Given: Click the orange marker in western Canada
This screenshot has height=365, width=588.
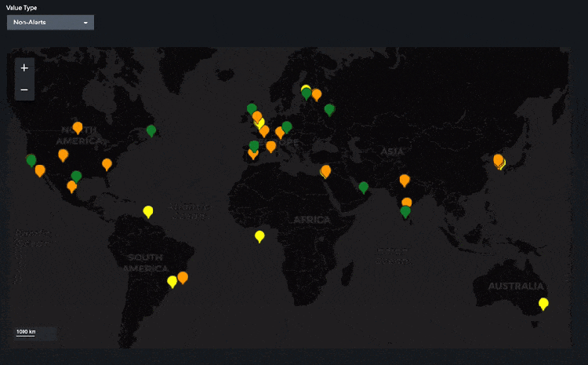Looking at the screenshot, I should point(78,127).
